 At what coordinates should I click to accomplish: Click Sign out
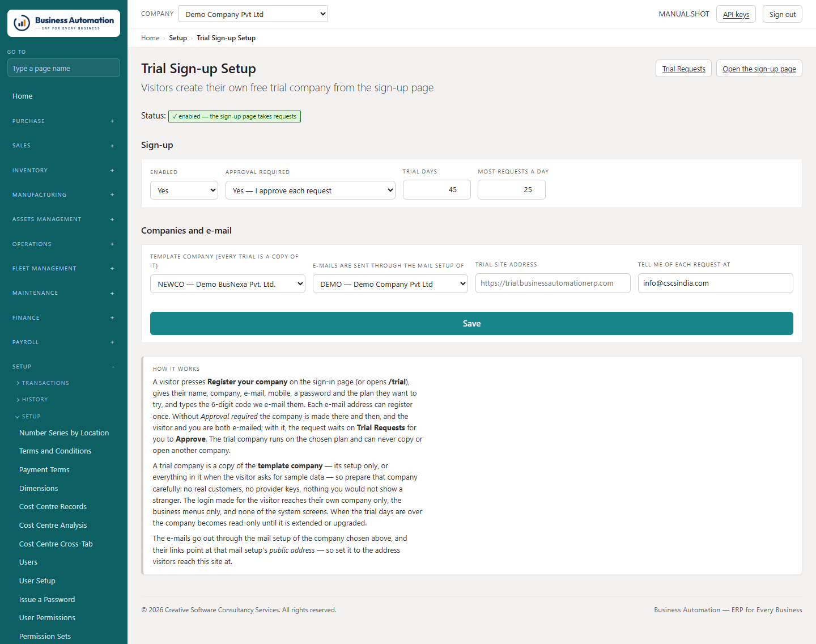pyautogui.click(x=782, y=14)
